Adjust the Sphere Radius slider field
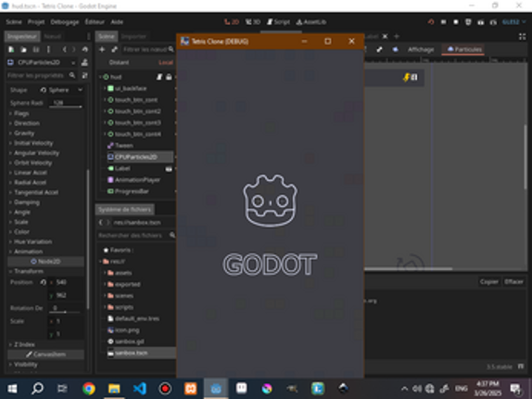The height and width of the screenshot is (399, 532). pyautogui.click(x=66, y=103)
